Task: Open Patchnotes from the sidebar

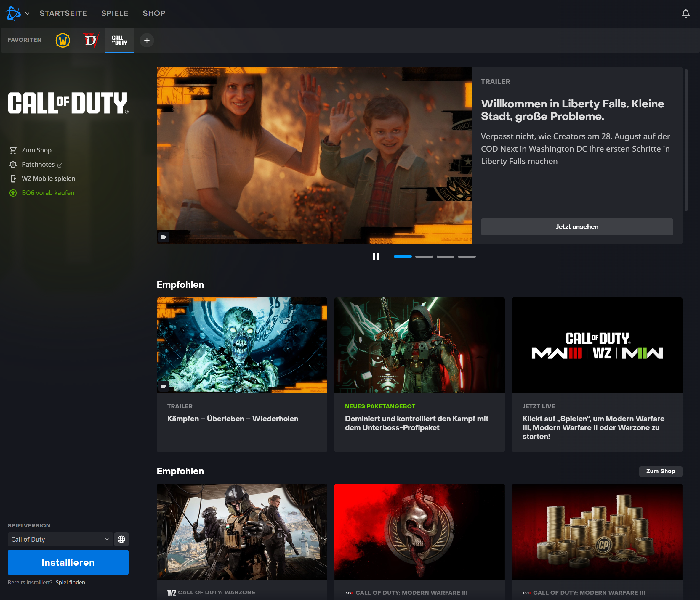Action: point(38,165)
